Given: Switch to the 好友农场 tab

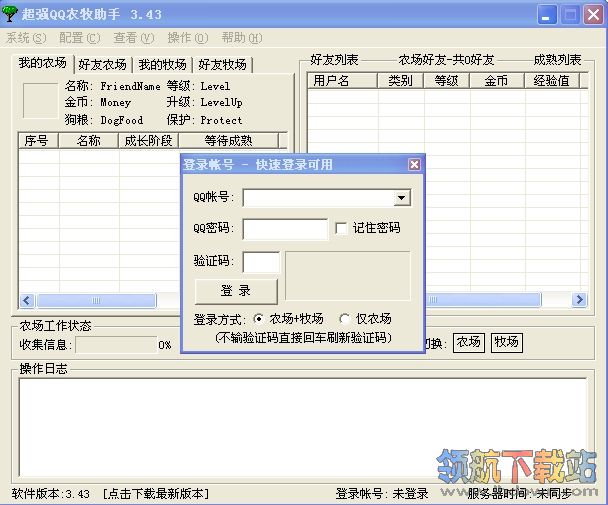Looking at the screenshot, I should click(x=102, y=65).
